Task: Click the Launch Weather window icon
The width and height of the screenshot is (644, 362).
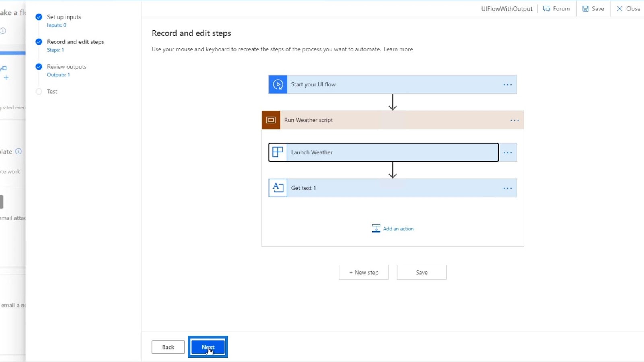Action: 278,152
